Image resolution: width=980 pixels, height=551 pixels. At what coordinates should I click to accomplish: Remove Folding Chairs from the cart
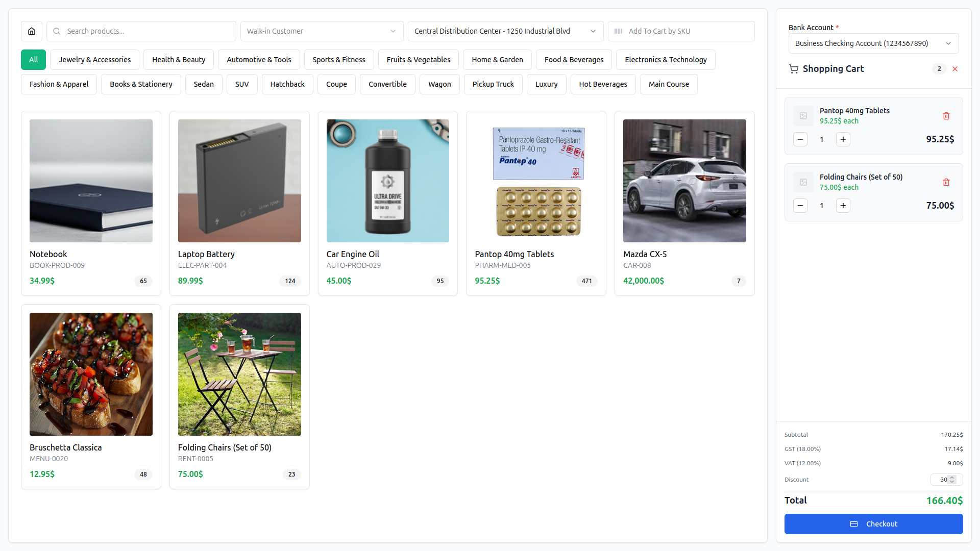tap(946, 182)
